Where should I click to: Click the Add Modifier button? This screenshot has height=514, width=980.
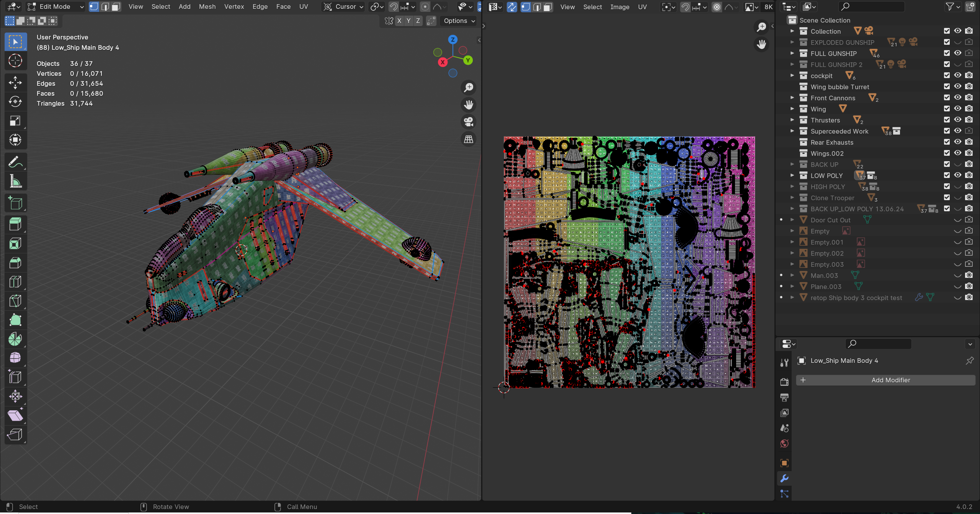885,380
